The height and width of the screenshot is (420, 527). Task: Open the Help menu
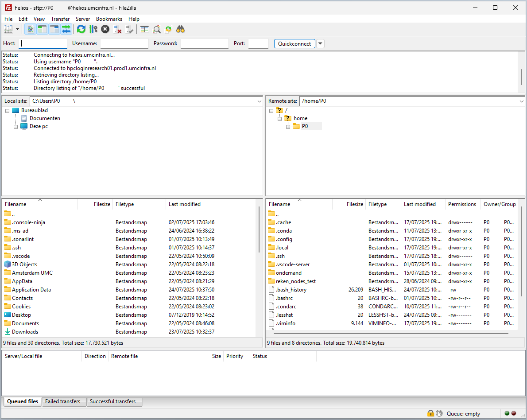134,19
